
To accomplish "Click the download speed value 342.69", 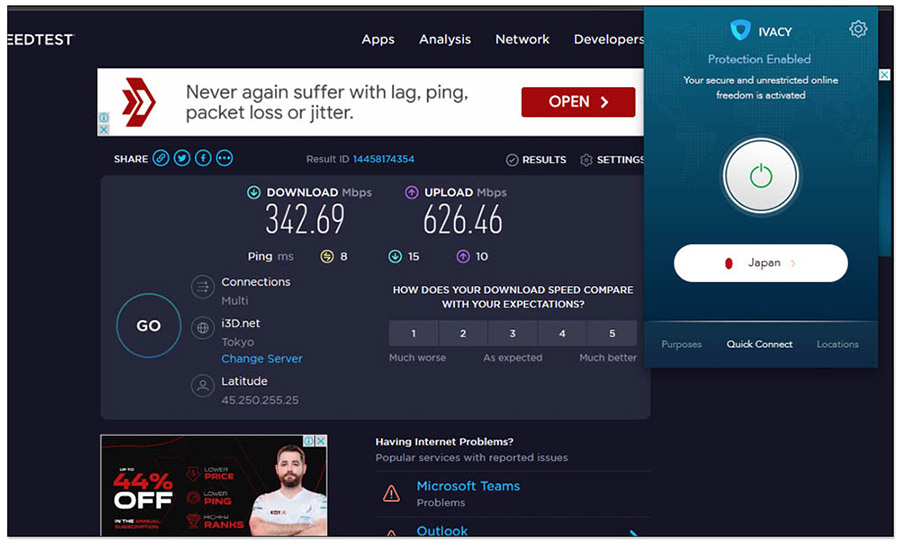I will 305,220.
